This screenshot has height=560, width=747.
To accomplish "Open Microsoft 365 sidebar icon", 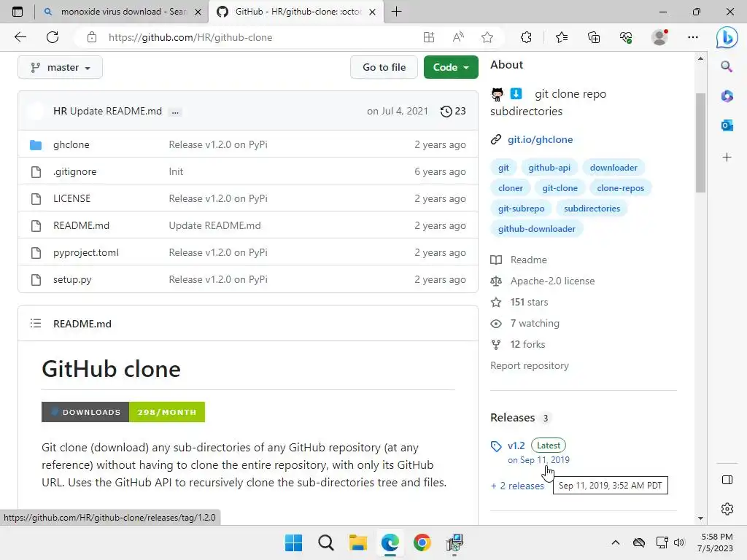I will pyautogui.click(x=727, y=96).
